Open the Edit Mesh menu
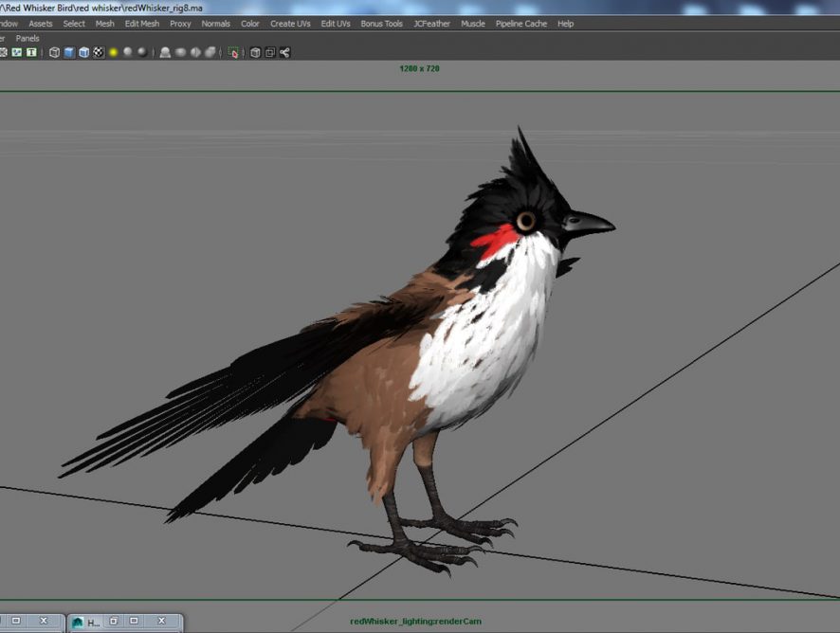This screenshot has width=840, height=633. coord(142,24)
